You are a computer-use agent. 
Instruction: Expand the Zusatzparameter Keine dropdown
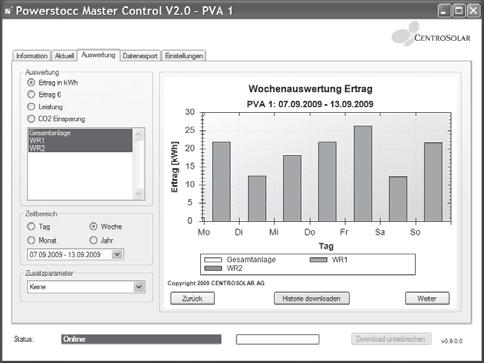pos(139,287)
